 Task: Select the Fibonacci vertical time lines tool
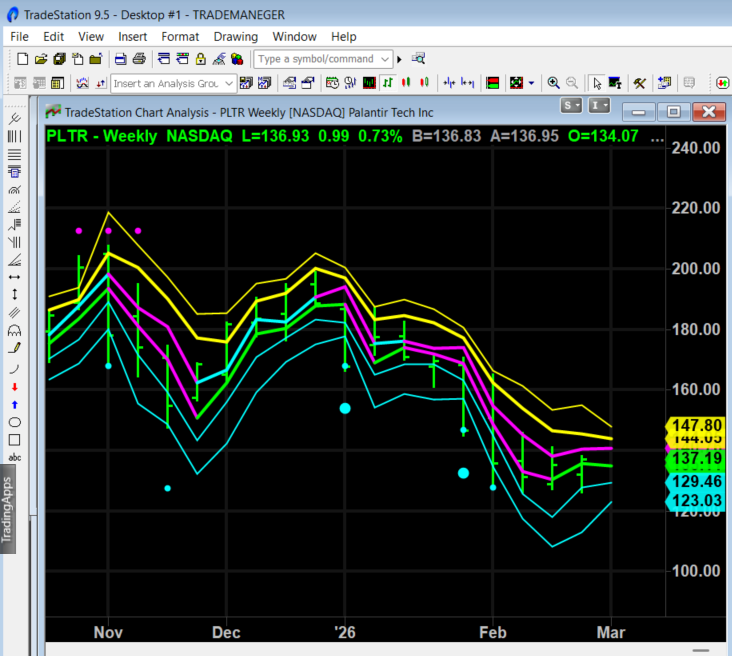pyautogui.click(x=14, y=136)
